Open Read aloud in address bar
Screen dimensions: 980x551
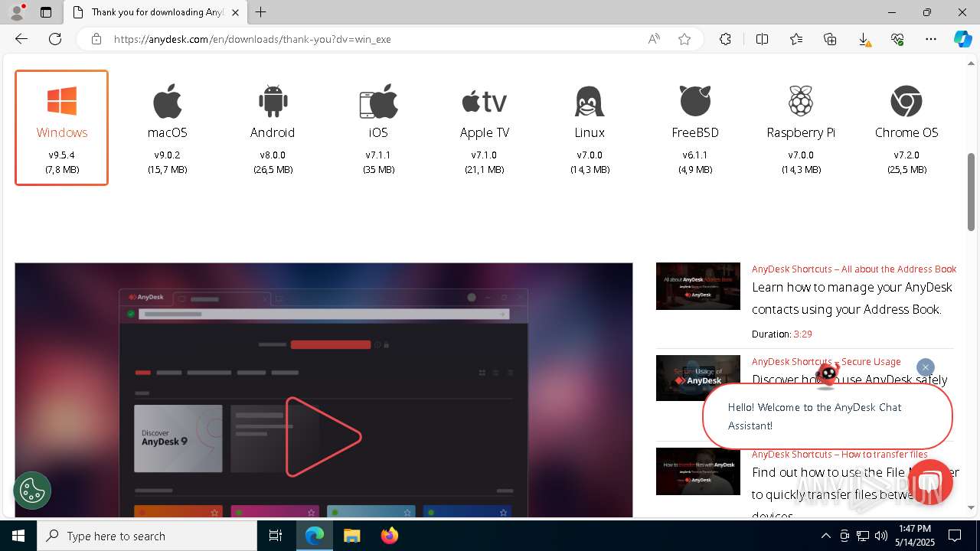pos(654,39)
